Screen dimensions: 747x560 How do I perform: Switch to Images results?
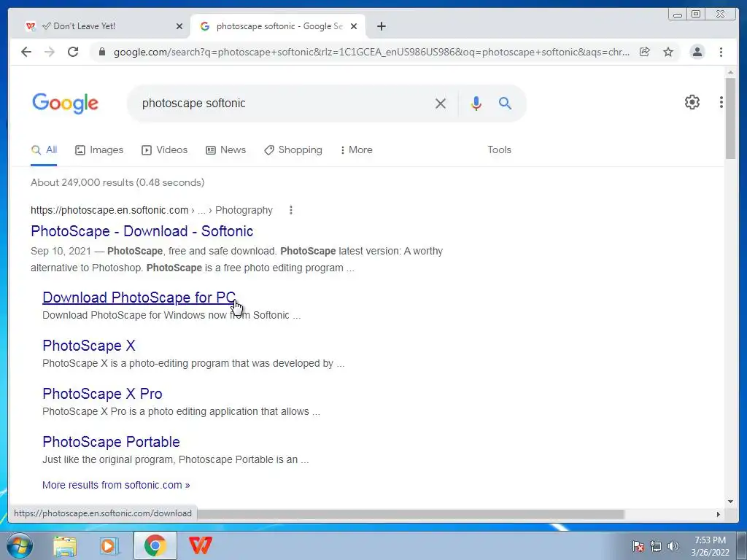point(99,150)
